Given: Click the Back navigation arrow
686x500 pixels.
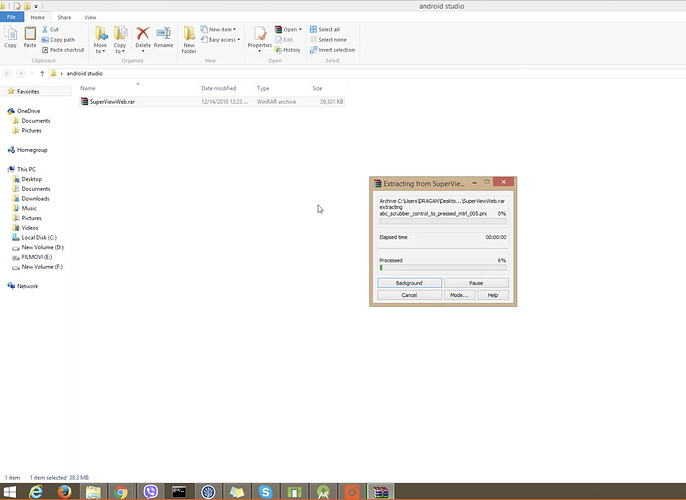Looking at the screenshot, I should (x=7, y=73).
